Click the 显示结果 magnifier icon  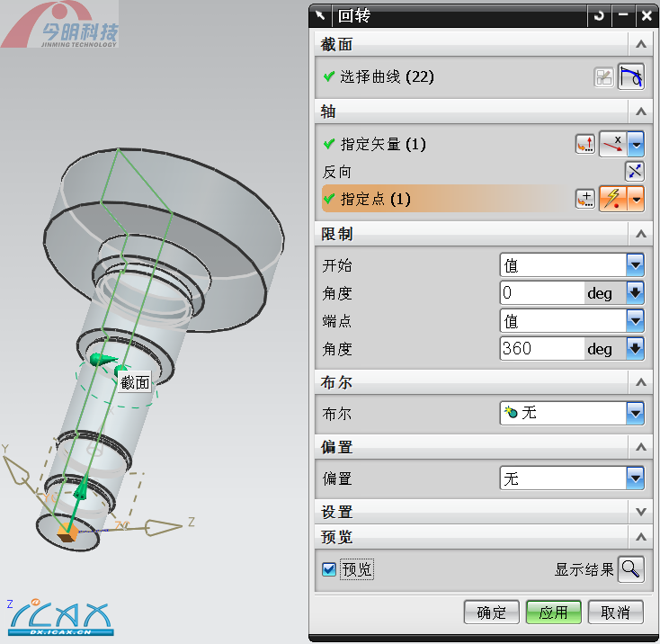(x=630, y=569)
